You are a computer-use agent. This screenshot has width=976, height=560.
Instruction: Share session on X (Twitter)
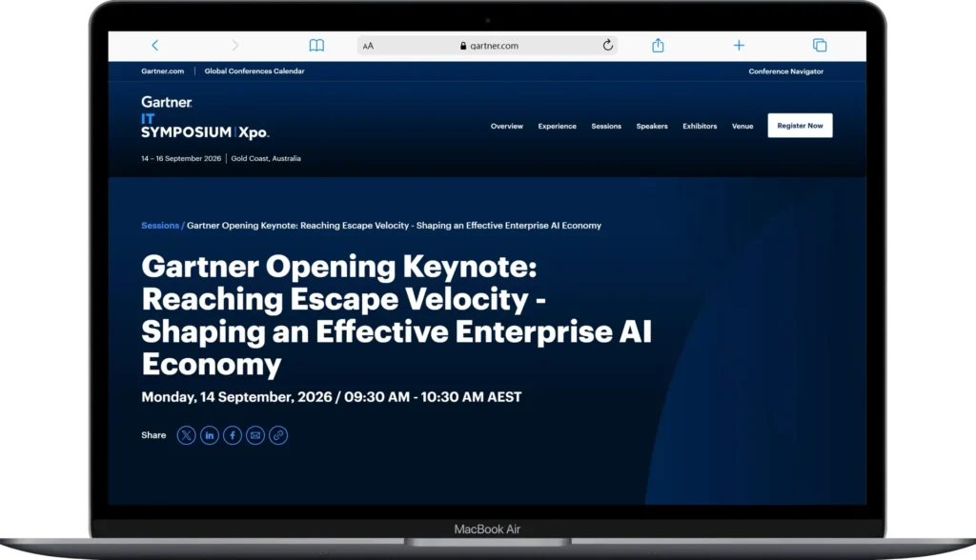[x=186, y=435]
